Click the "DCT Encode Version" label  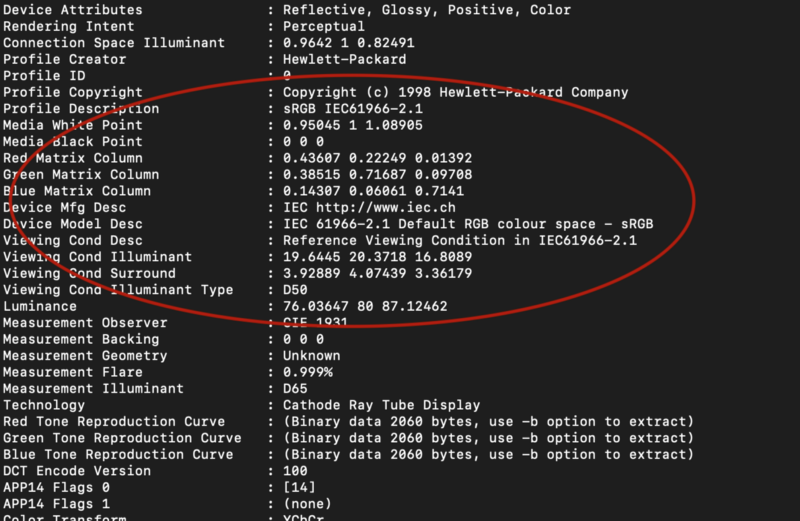pyautogui.click(x=77, y=471)
